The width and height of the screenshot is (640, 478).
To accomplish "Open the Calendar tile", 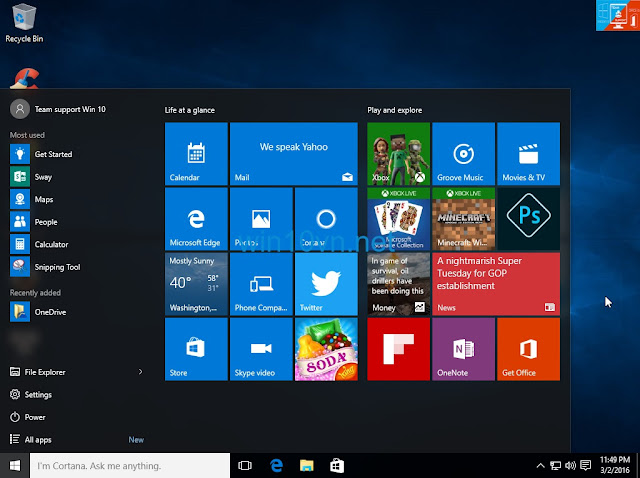I will click(x=196, y=153).
